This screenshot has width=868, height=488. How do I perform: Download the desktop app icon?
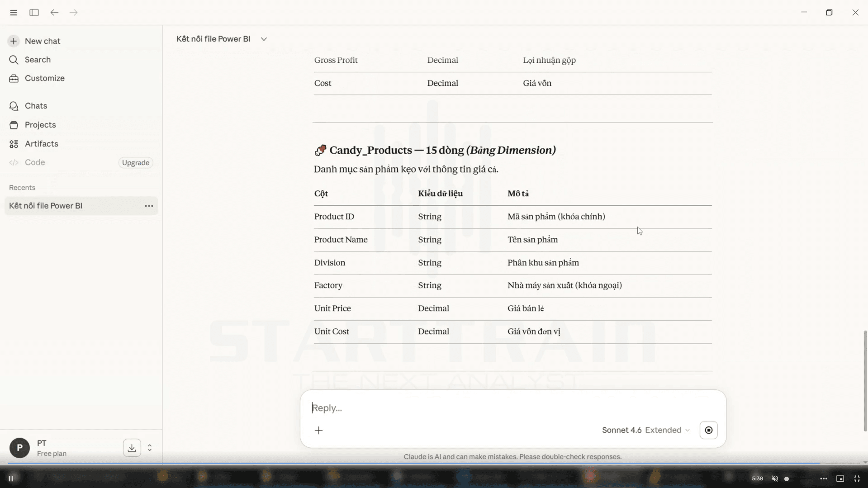[x=132, y=448]
